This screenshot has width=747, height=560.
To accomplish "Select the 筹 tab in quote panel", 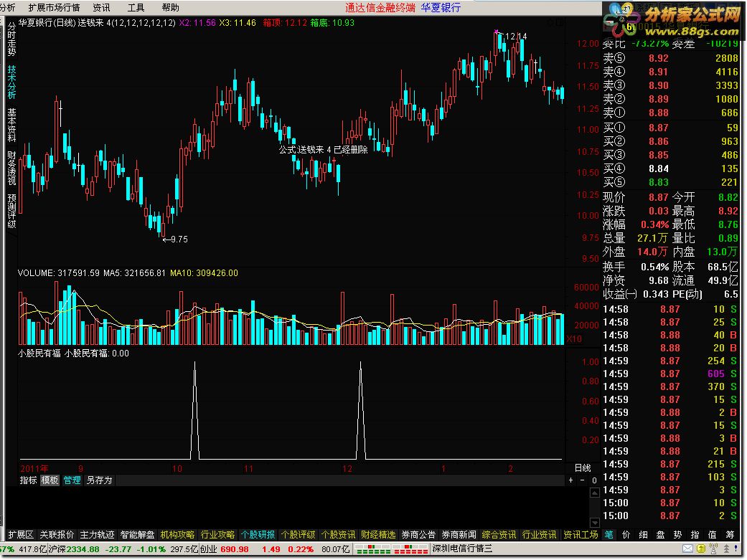I will 730,535.
